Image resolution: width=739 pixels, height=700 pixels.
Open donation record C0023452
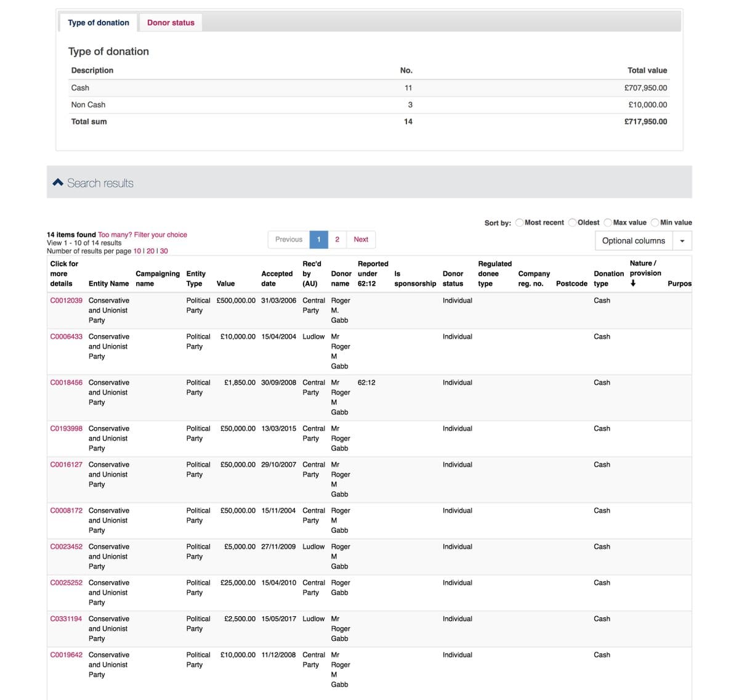tap(66, 547)
